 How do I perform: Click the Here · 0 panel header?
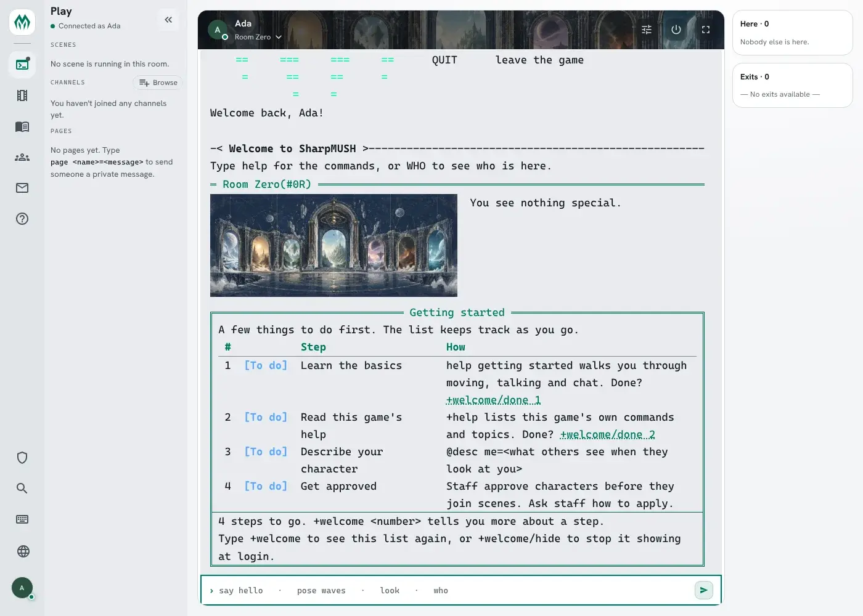(755, 24)
